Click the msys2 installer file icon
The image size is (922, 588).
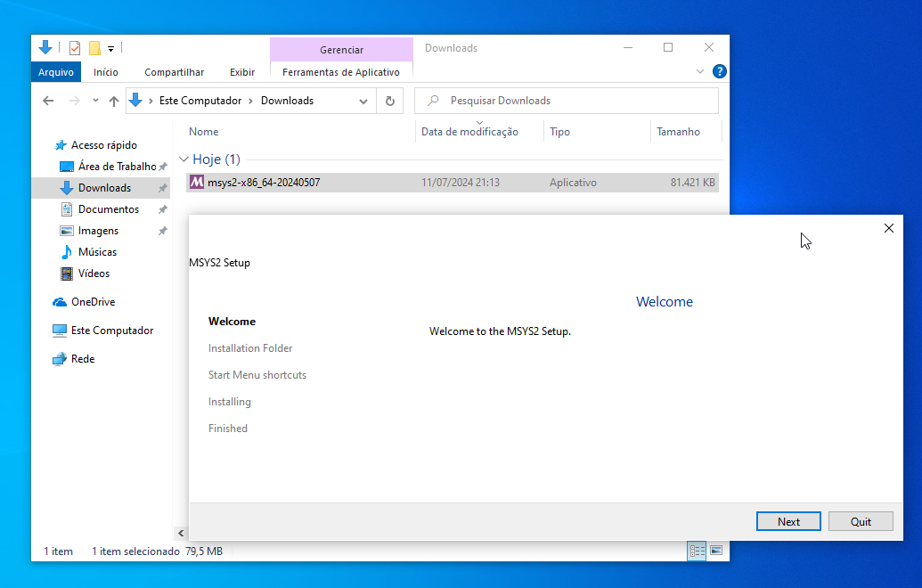tap(197, 183)
